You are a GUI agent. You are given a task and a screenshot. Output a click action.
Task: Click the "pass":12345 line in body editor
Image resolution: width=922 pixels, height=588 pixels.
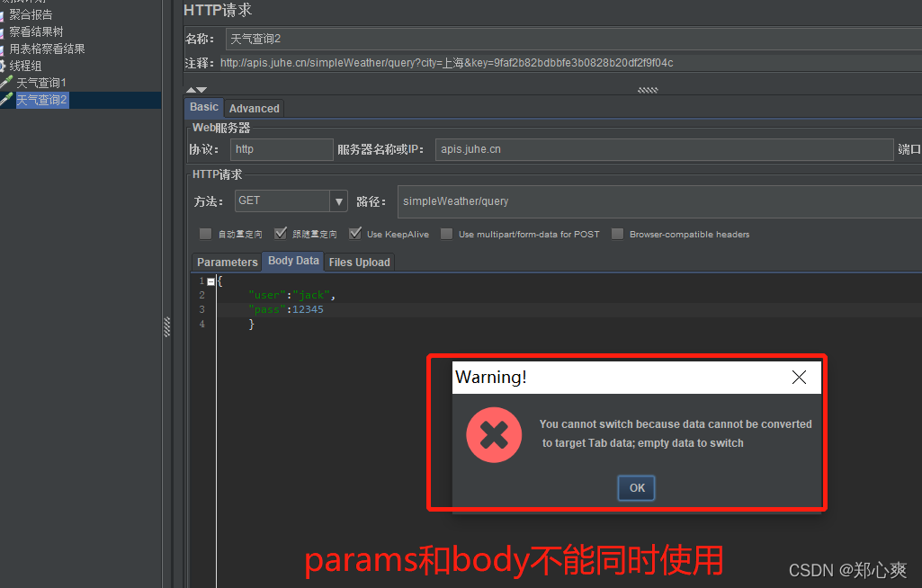tap(286, 309)
